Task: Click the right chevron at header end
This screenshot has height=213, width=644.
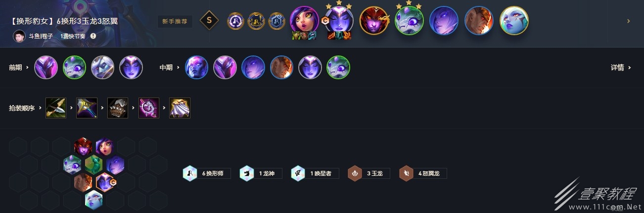Action: click(628, 21)
